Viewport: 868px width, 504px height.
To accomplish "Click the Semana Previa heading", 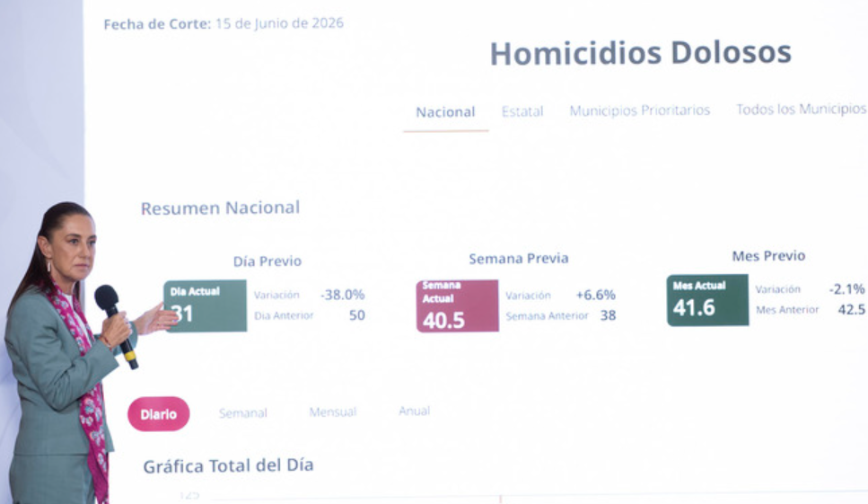I will click(x=518, y=259).
